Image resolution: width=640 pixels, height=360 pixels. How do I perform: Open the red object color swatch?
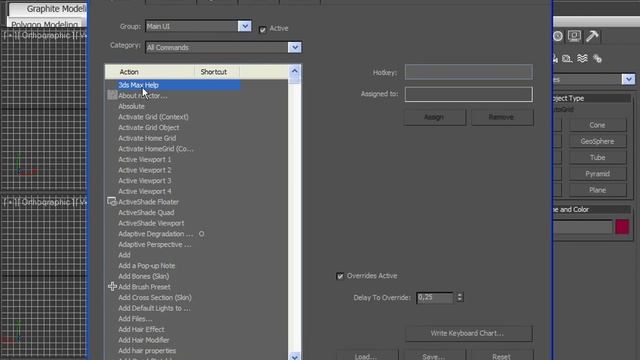click(622, 227)
